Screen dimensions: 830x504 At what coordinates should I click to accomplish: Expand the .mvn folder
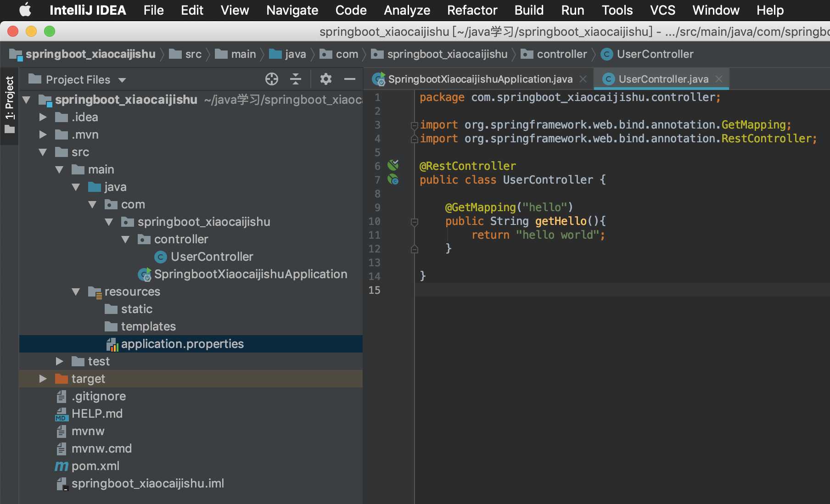coord(43,134)
